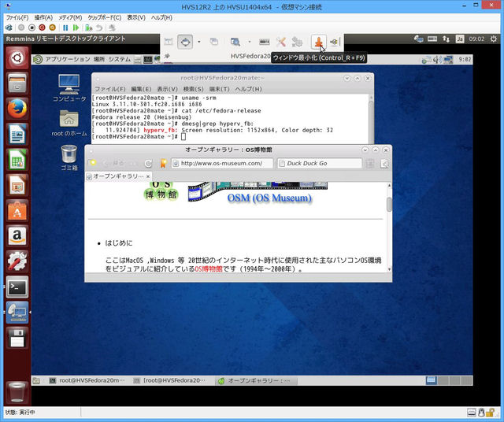The width and height of the screenshot is (504, 422).
Task: Open System Settings from launcher
Action: pos(17,261)
